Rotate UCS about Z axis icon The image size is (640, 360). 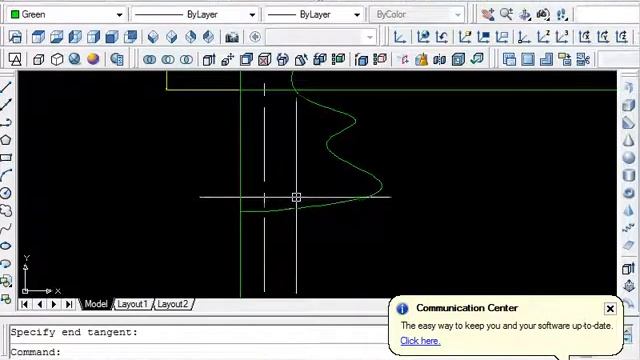[621, 37]
